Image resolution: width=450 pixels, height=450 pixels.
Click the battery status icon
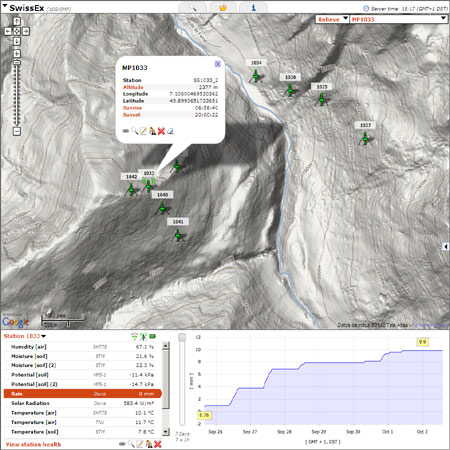click(153, 336)
